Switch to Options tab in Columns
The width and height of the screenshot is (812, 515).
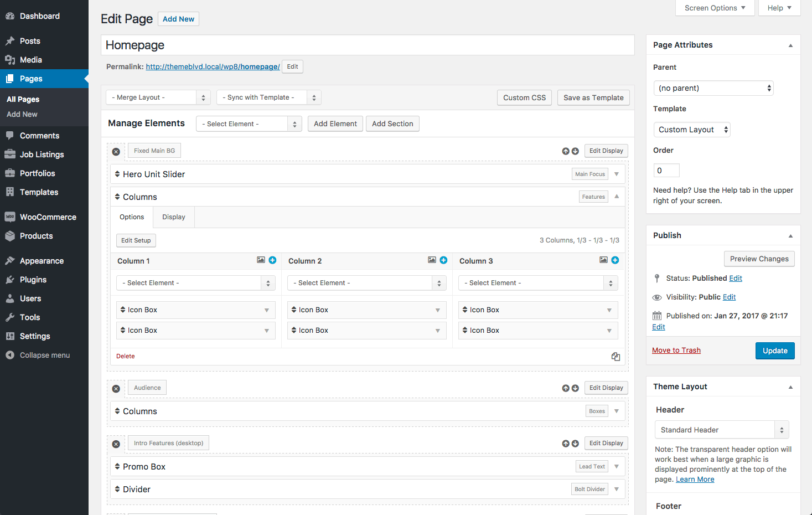tap(132, 217)
